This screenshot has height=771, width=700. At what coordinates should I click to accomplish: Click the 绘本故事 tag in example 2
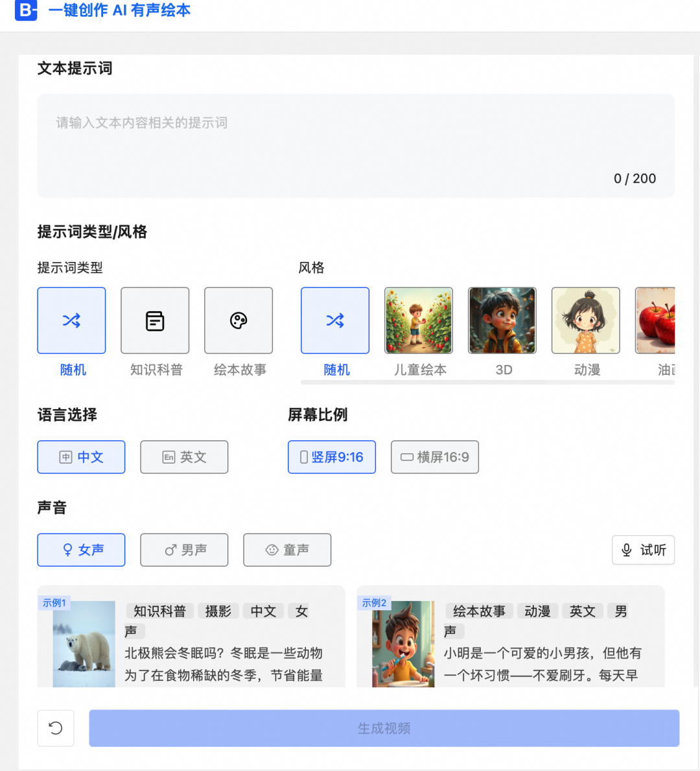click(x=479, y=611)
